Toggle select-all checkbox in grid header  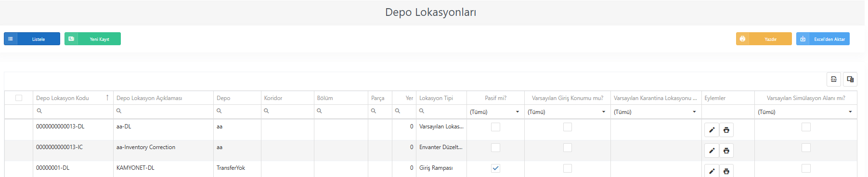[19, 98]
